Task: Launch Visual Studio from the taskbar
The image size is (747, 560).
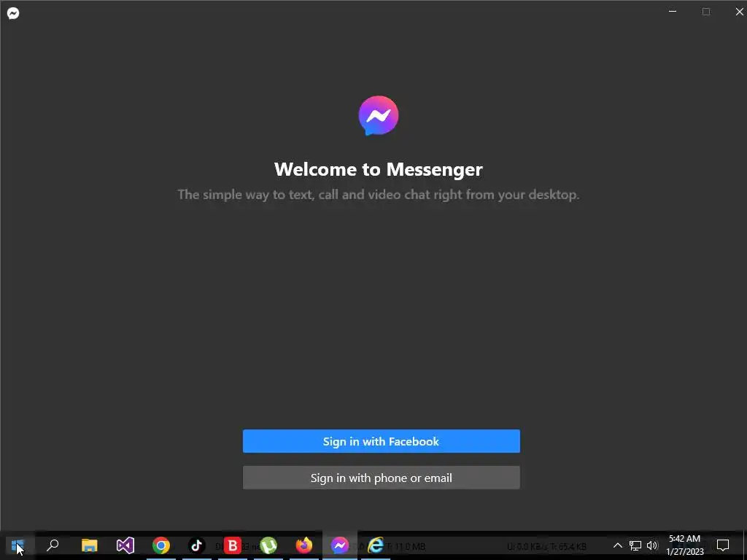Action: pos(125,545)
